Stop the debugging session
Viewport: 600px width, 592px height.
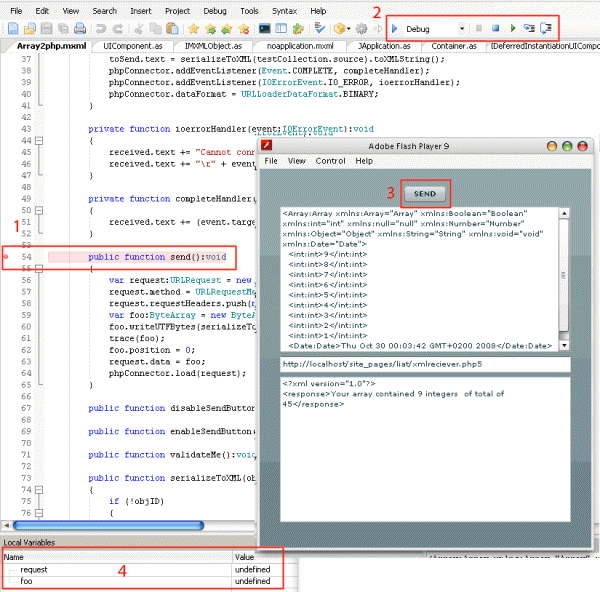(x=495, y=28)
